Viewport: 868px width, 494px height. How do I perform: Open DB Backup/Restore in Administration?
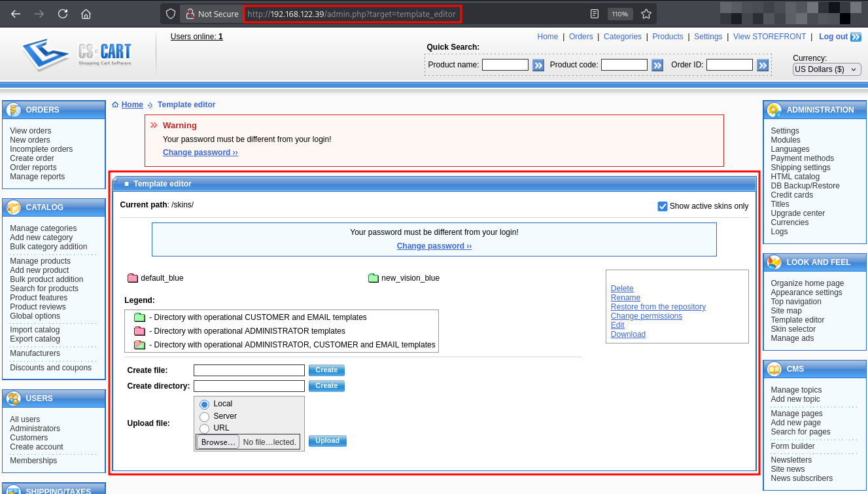(805, 186)
